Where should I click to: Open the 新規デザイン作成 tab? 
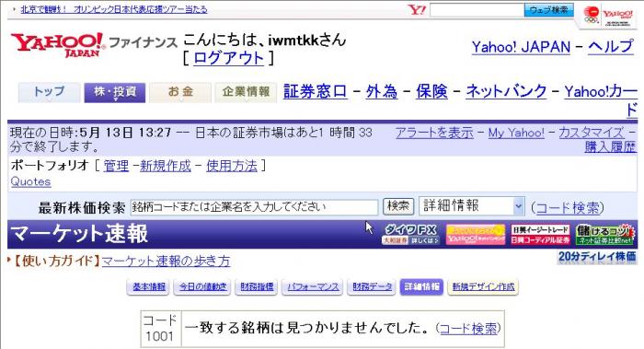click(483, 287)
